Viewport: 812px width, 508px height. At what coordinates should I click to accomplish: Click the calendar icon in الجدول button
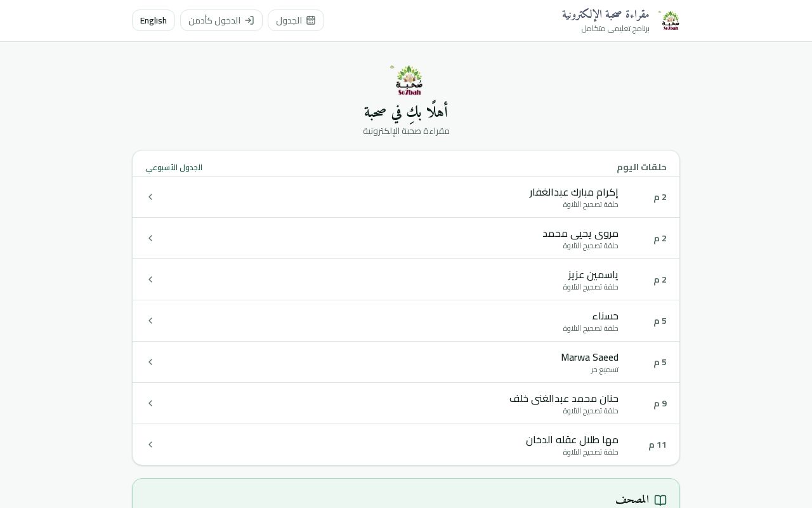(311, 20)
